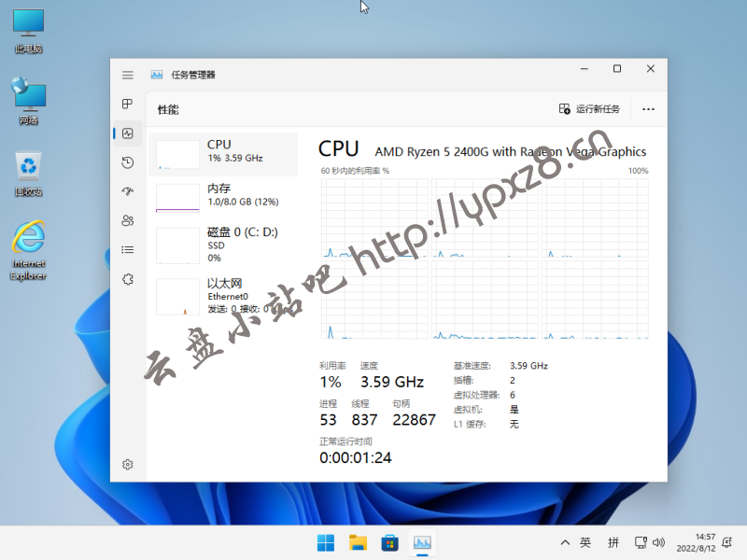The width and height of the screenshot is (747, 560).
Task: Open the Task Manager hamburger navigation menu
Action: pos(127,75)
